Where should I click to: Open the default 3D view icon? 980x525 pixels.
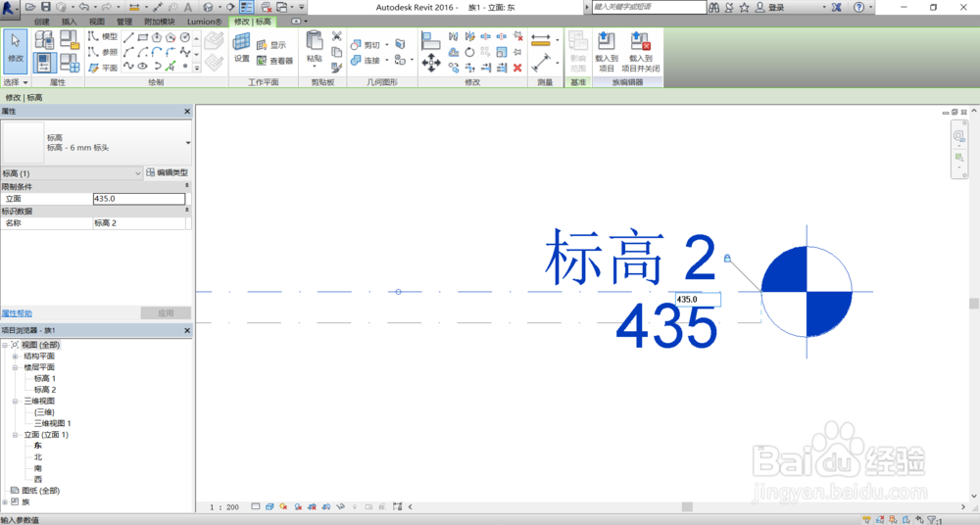pyautogui.click(x=208, y=7)
